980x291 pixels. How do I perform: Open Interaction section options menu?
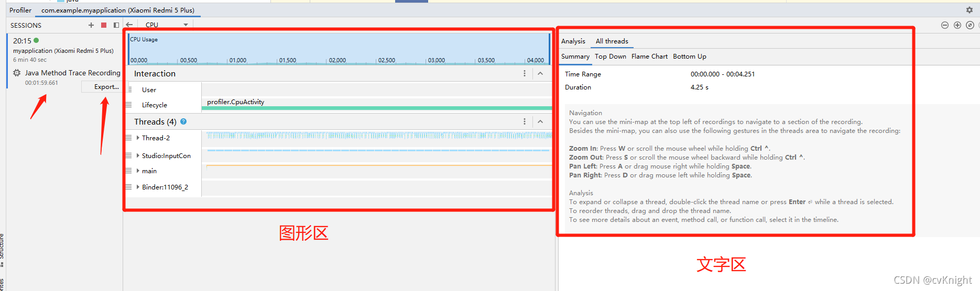524,73
